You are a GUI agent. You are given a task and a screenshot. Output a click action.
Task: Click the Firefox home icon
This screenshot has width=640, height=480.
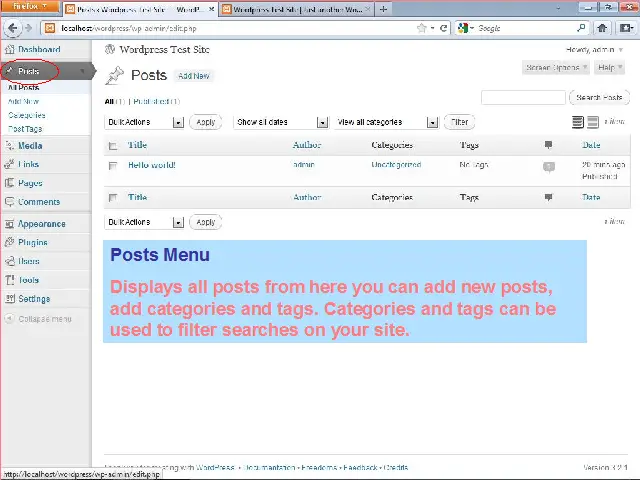pos(602,28)
